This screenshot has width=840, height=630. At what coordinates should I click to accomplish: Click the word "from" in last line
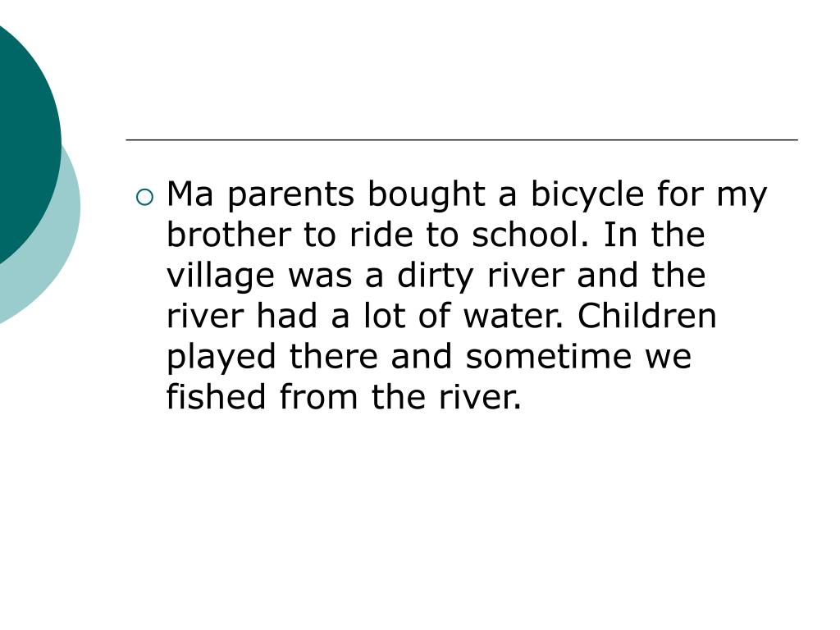click(319, 397)
